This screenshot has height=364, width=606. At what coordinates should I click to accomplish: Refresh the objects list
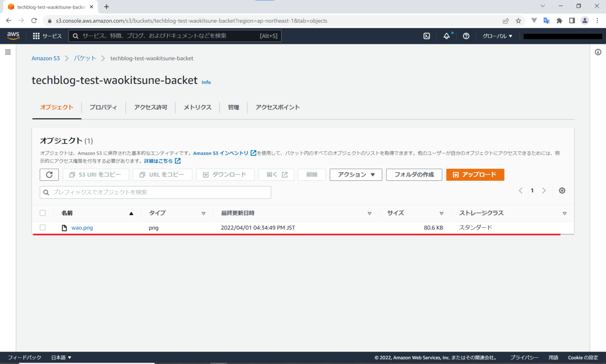point(49,175)
